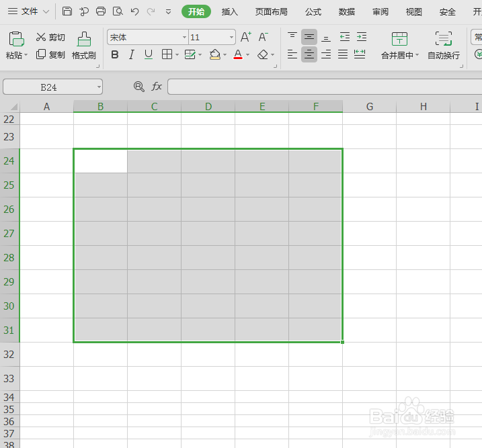Screen dimensions: 482x448
Task: Open the font size 11 dropdown
Action: pos(231,38)
